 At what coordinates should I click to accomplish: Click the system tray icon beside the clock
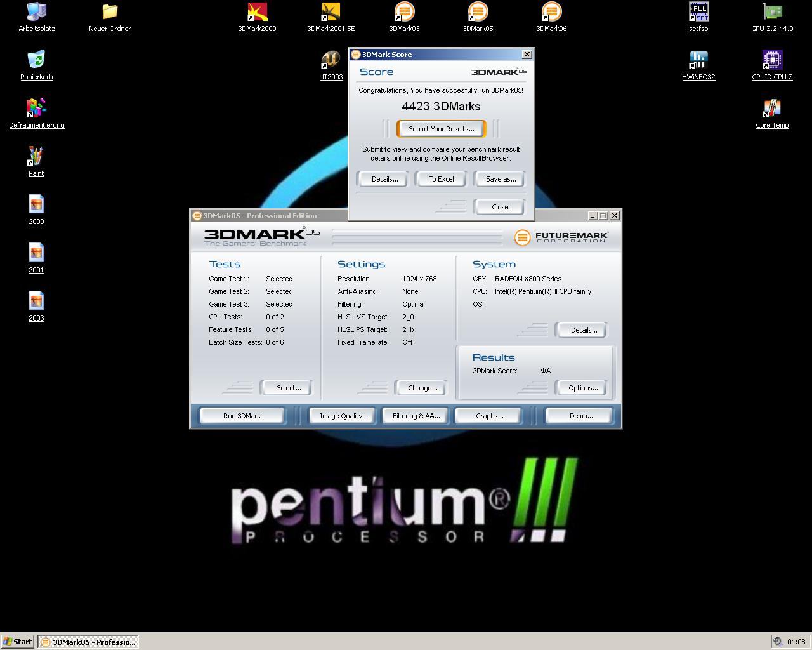(x=778, y=642)
